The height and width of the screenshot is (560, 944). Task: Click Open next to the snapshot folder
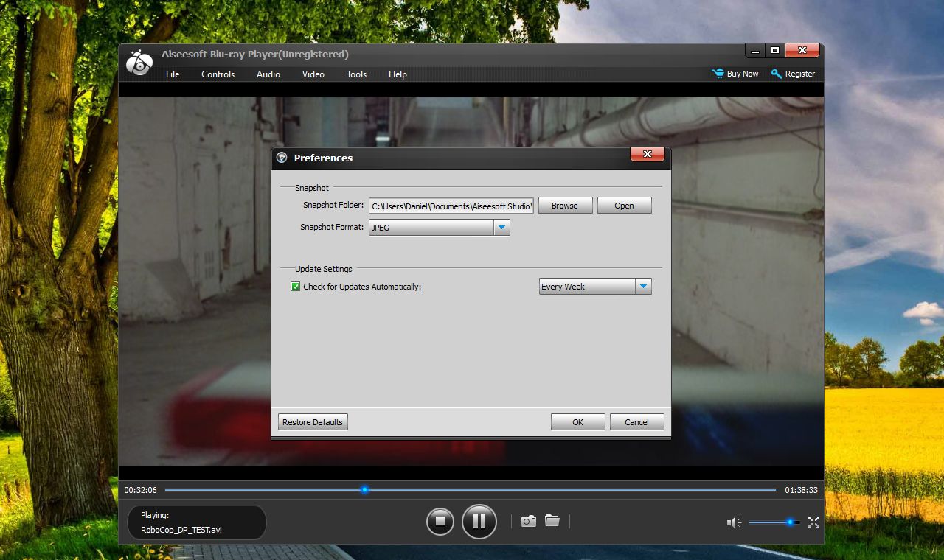coord(625,206)
